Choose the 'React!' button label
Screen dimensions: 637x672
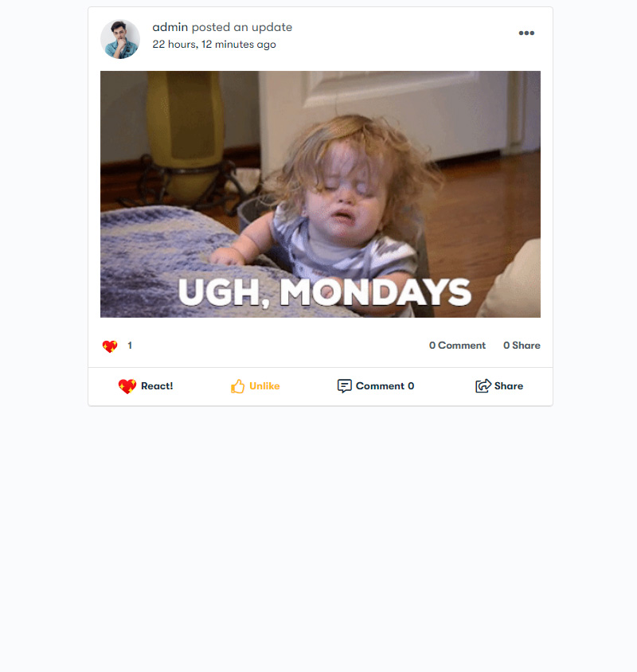coord(157,386)
